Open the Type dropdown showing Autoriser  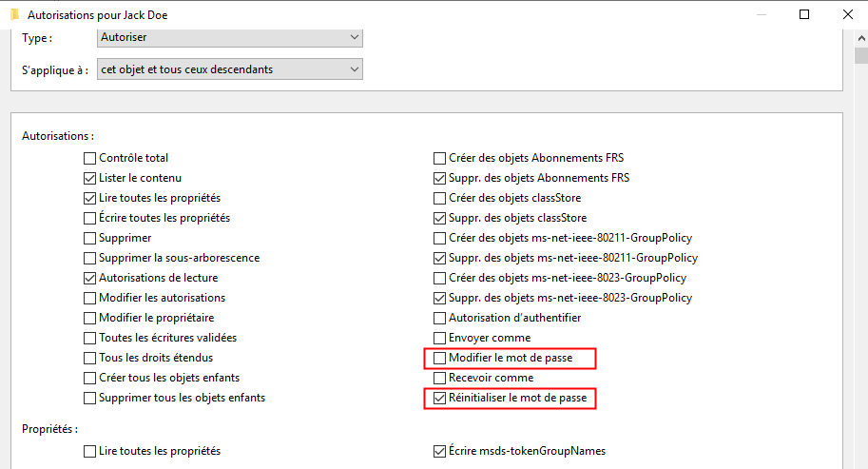coord(230,37)
